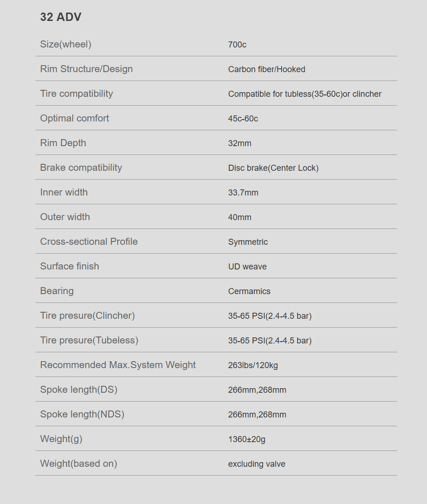Select Disc brake(Center Lock) value

point(273,168)
